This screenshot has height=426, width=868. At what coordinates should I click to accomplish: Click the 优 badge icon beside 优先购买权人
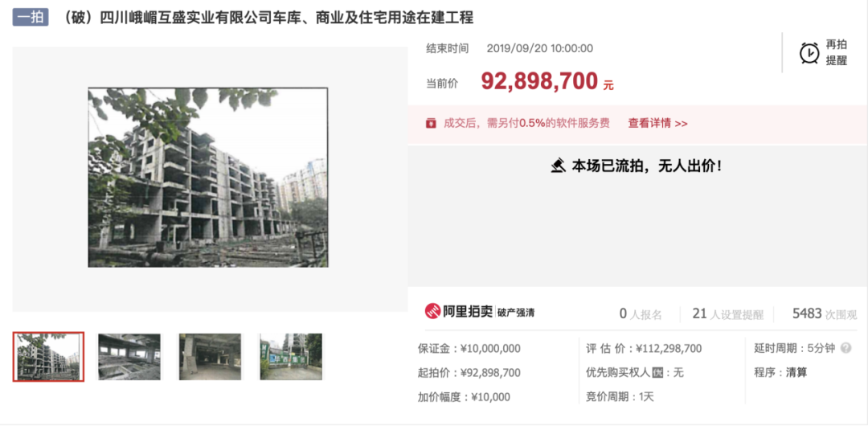pos(657,373)
